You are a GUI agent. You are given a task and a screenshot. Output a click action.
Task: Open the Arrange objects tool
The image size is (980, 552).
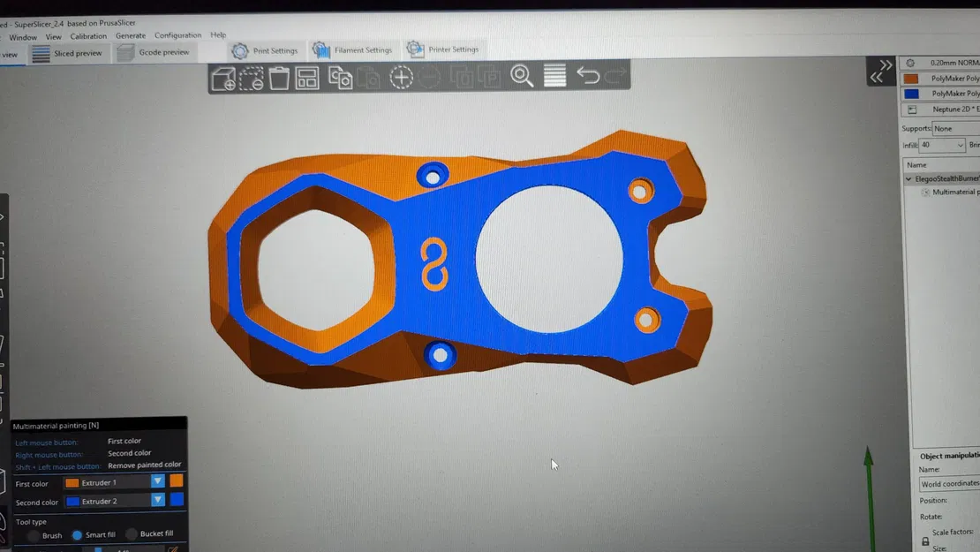click(x=307, y=79)
